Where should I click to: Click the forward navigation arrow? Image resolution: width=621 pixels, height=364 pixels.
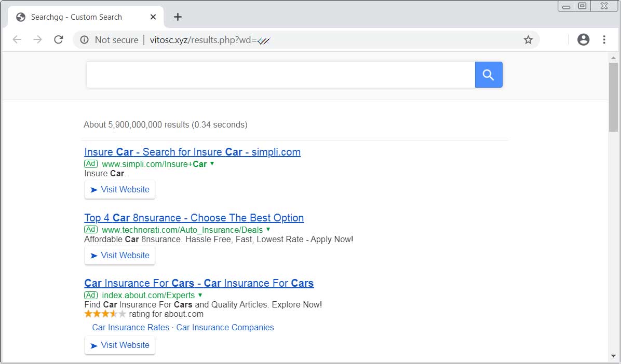pyautogui.click(x=37, y=39)
